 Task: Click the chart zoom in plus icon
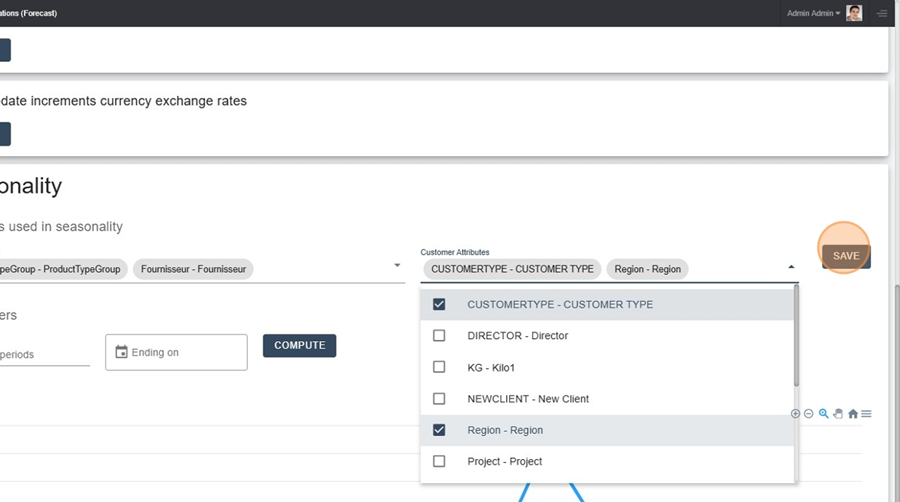(795, 414)
